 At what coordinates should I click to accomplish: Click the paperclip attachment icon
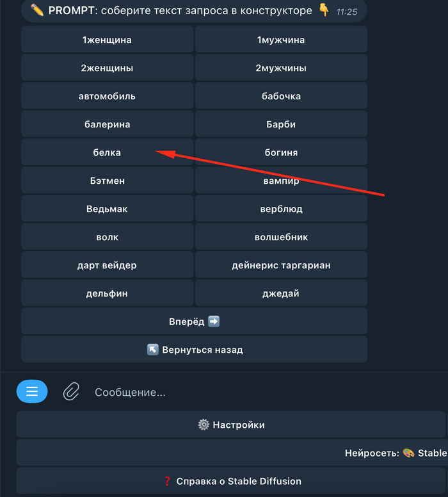(x=70, y=391)
